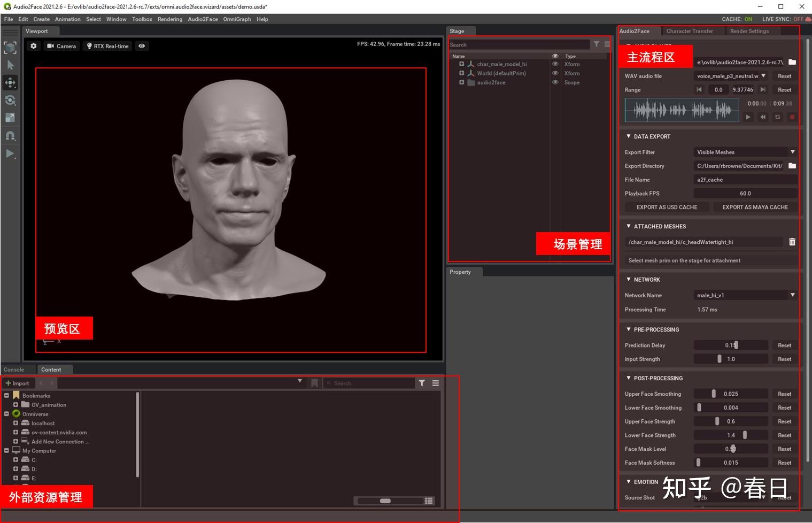The width and height of the screenshot is (812, 523).
Task: Expand the audio2face tree item
Action: [461, 82]
